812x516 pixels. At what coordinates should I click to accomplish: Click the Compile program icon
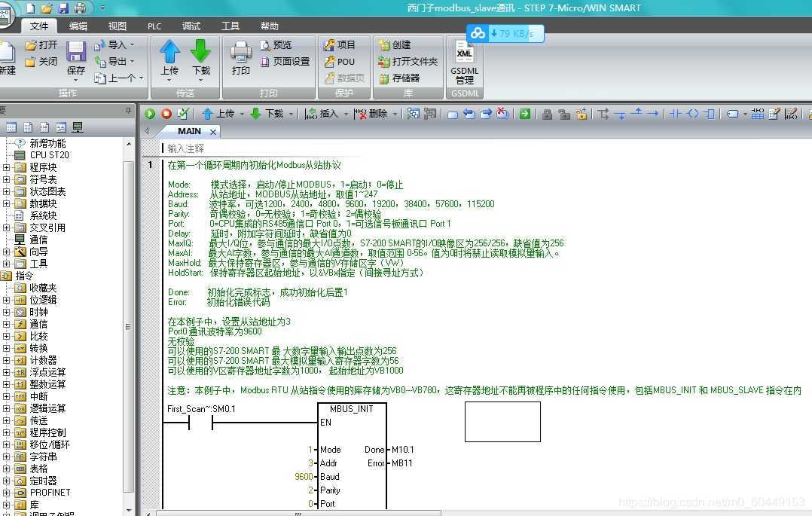(183, 114)
